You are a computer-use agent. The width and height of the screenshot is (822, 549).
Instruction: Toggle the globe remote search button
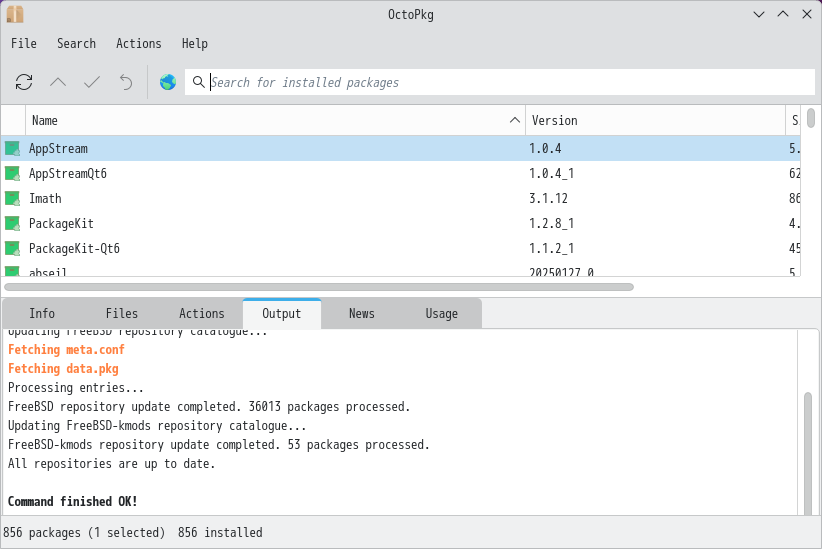coord(167,82)
